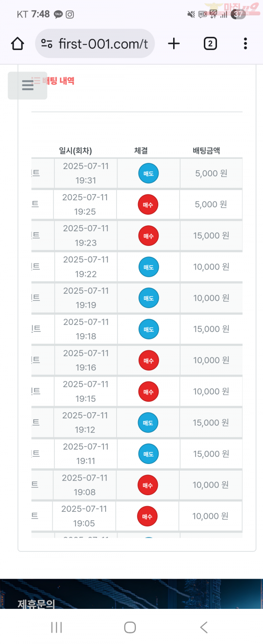Screen dimensions: 263x644
Task: Tap red 매수 badge for 19:23 bet
Action: pos(149,236)
